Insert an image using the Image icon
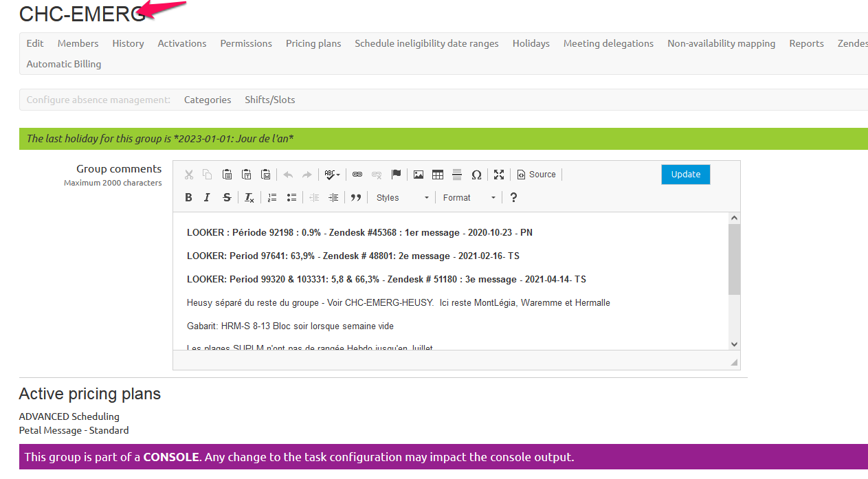Screen dimensions: 868x479 click(419, 175)
